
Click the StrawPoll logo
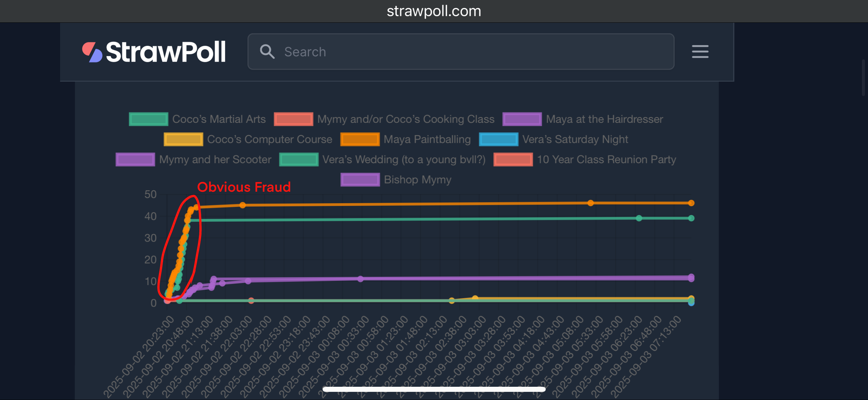click(x=153, y=52)
